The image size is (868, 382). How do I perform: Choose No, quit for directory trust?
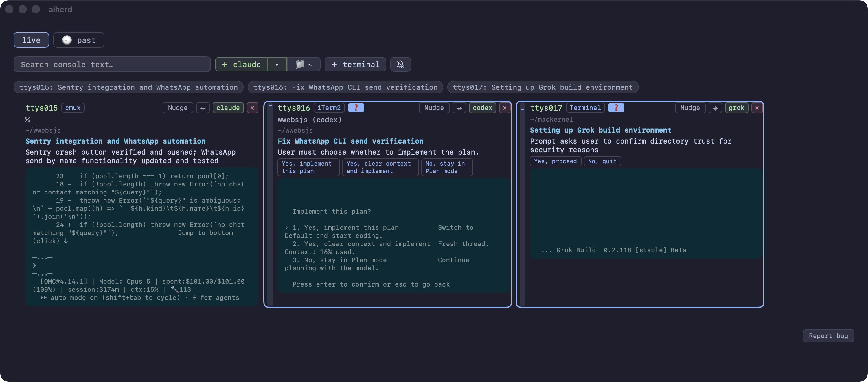(602, 161)
